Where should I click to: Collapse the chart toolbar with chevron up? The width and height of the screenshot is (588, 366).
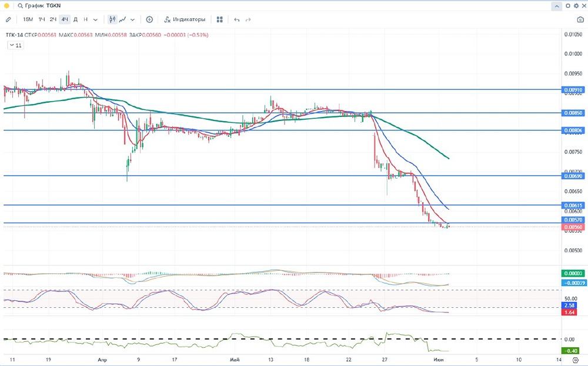[556, 6]
